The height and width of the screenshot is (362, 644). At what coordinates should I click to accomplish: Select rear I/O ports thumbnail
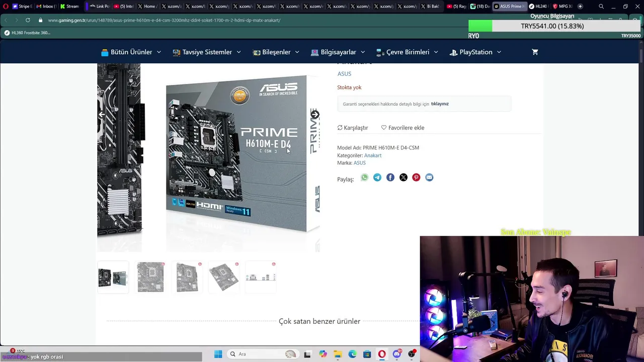tap(261, 277)
